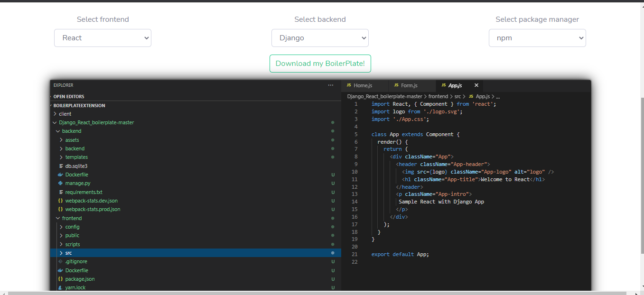The width and height of the screenshot is (644, 295).
Task: Click the JSON braces icon beside webpack-stats.dev.json
Action: coord(60,201)
